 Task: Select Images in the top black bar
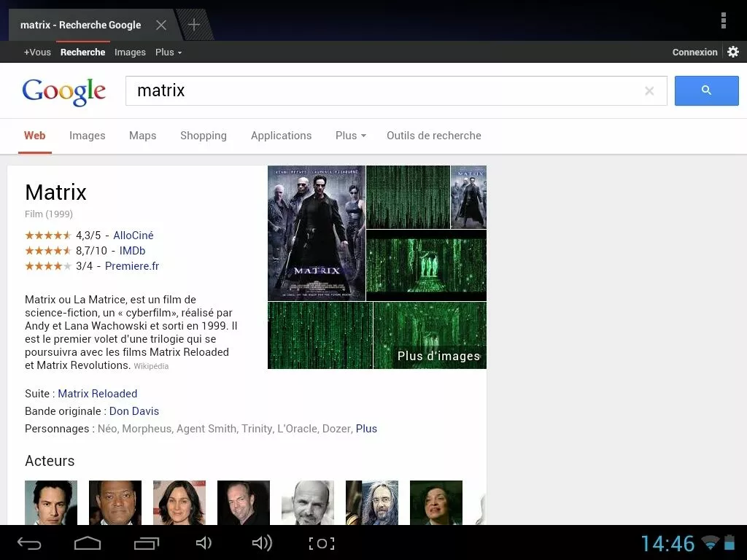130,52
